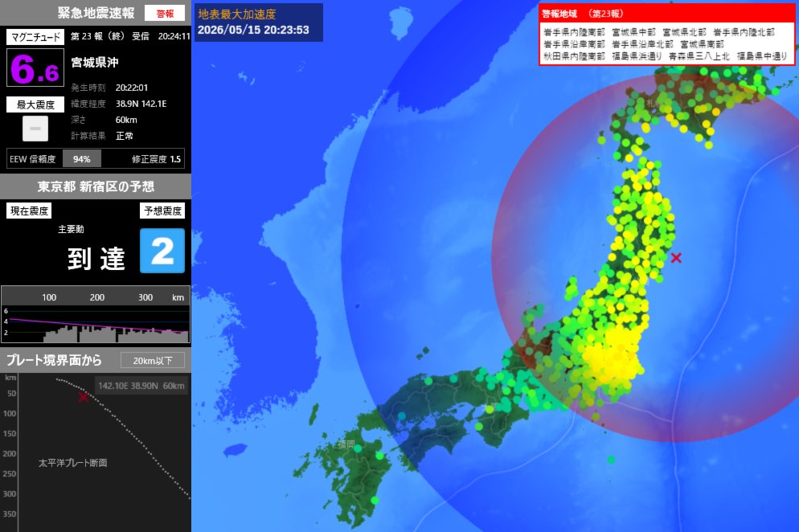Viewport: 799px width, 532px height.
Task: Click the EEW reliability 94% bar
Action: pyautogui.click(x=81, y=159)
